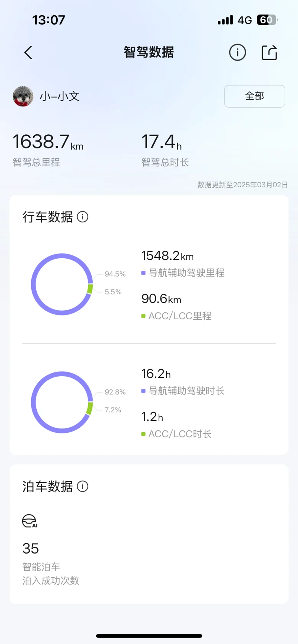The height and width of the screenshot is (644, 298).
Task: Tap the duration donut chart
Action: point(62,402)
